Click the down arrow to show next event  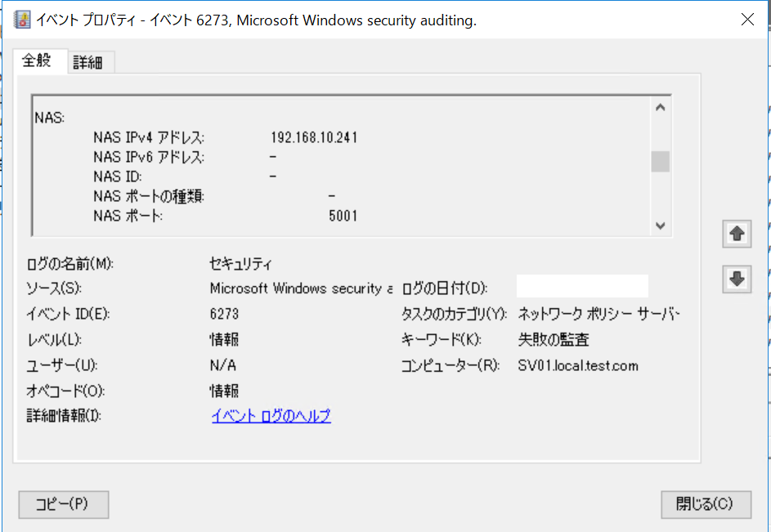click(737, 279)
